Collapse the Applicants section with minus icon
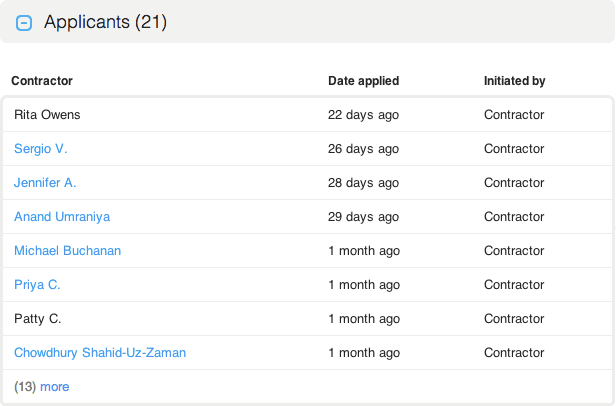The height and width of the screenshot is (406, 616). click(x=25, y=23)
